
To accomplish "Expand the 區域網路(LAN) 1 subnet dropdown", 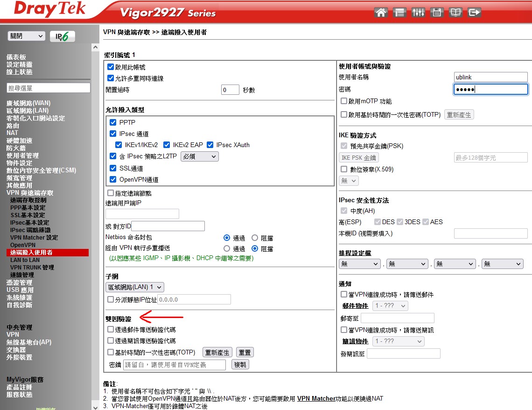I will coord(135,287).
